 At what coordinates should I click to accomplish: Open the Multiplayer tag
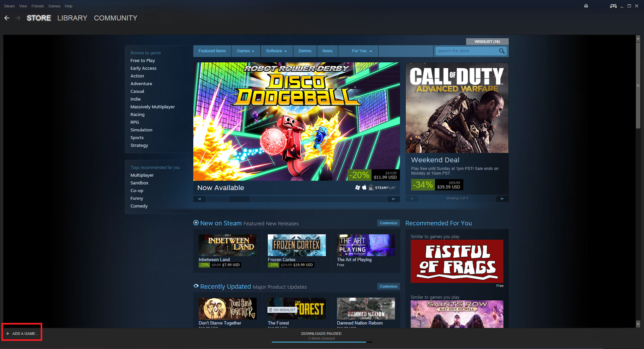[142, 175]
